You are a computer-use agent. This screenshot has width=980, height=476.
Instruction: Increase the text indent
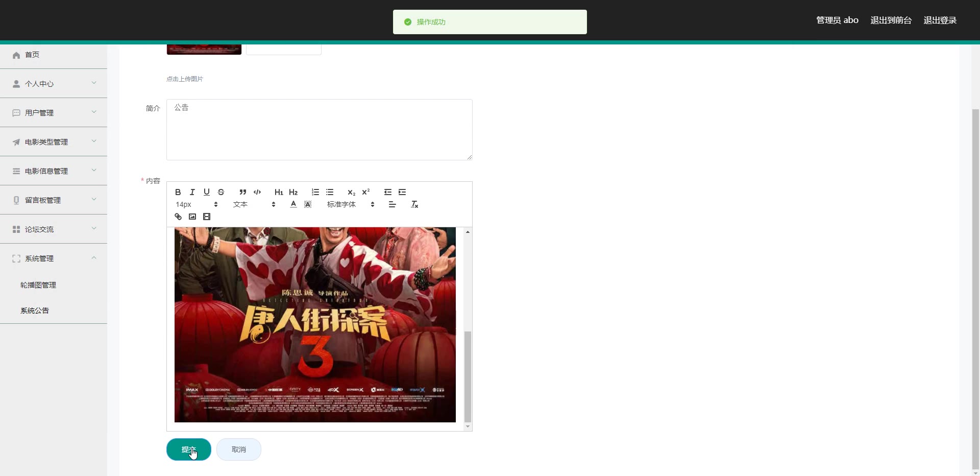402,192
